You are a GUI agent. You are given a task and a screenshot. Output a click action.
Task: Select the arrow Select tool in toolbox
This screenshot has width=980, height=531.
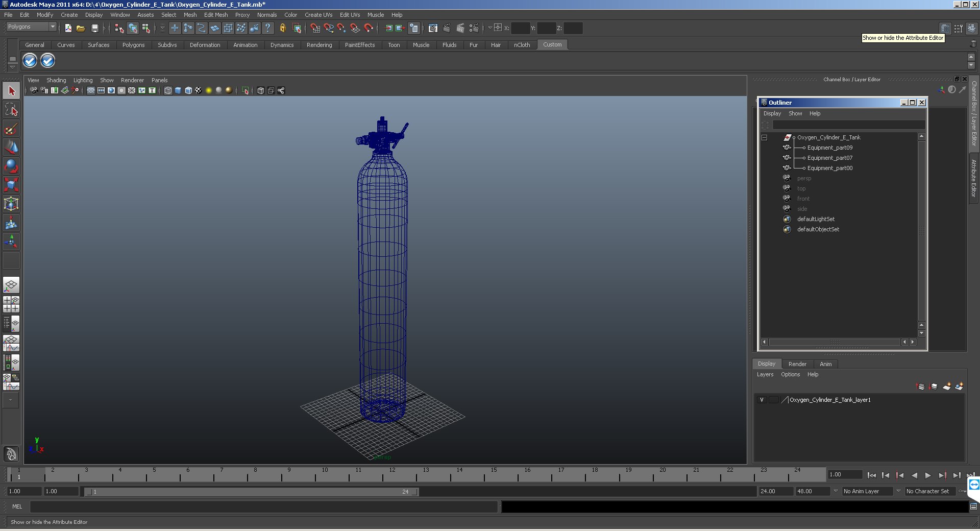point(11,91)
